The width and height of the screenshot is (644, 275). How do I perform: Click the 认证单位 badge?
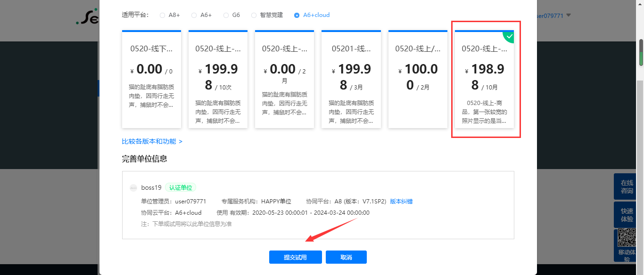[x=181, y=187]
